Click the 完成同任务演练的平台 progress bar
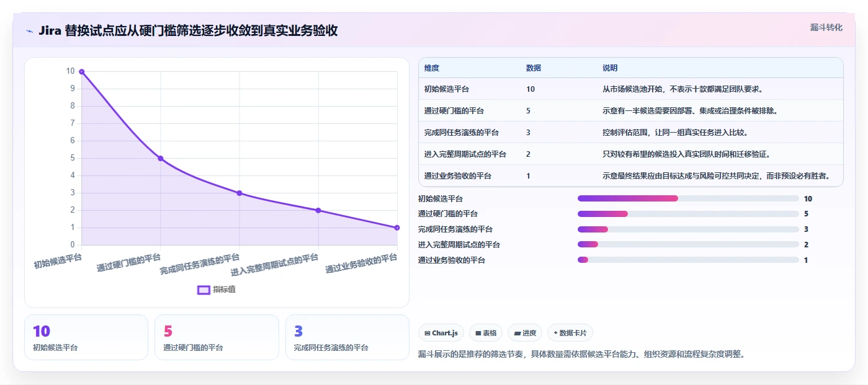The image size is (868, 385). tap(688, 229)
